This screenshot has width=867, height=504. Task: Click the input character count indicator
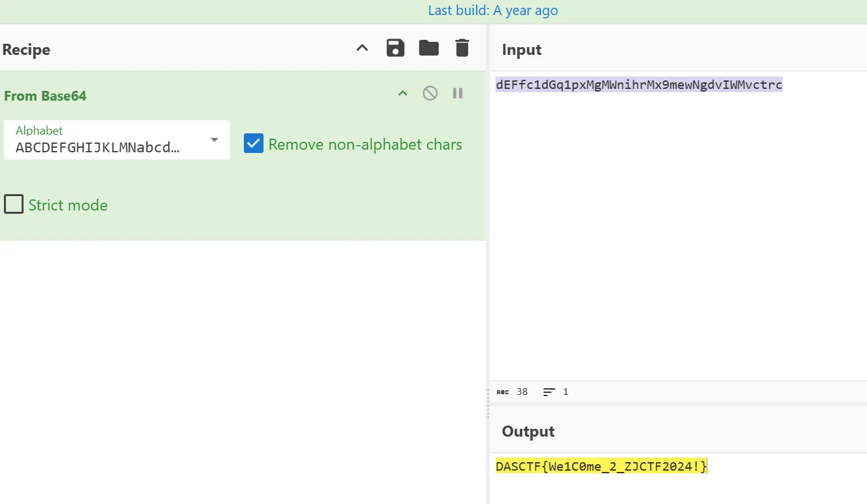point(512,392)
